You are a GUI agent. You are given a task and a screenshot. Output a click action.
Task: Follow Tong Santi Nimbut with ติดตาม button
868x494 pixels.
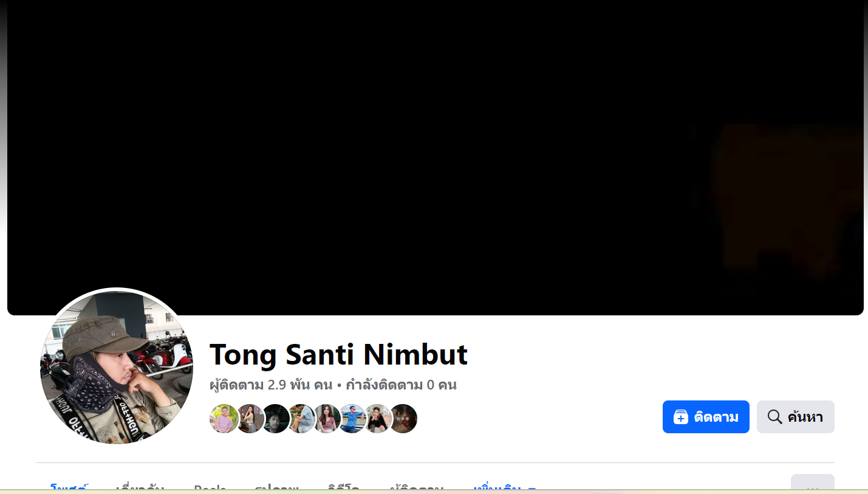pyautogui.click(x=706, y=417)
